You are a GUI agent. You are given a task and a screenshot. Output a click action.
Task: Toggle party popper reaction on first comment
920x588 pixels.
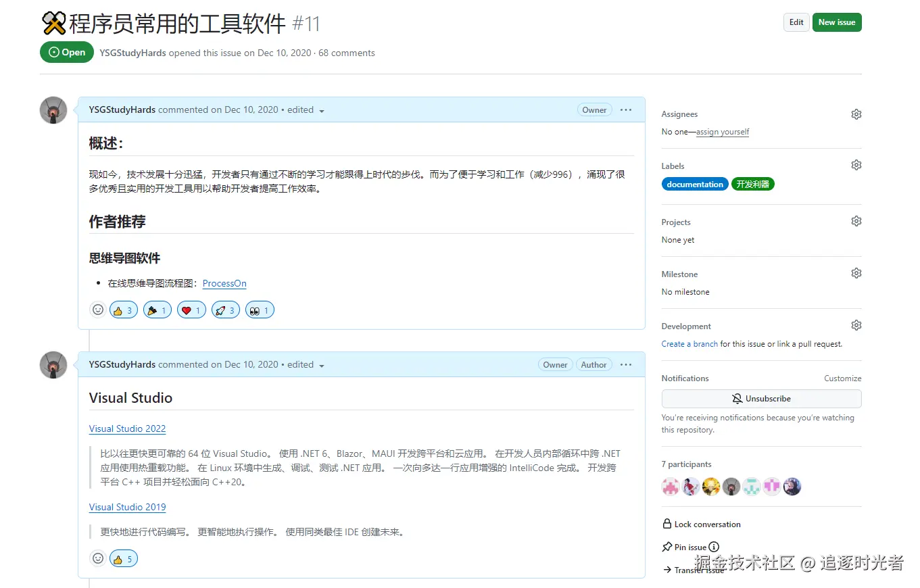[x=158, y=310]
